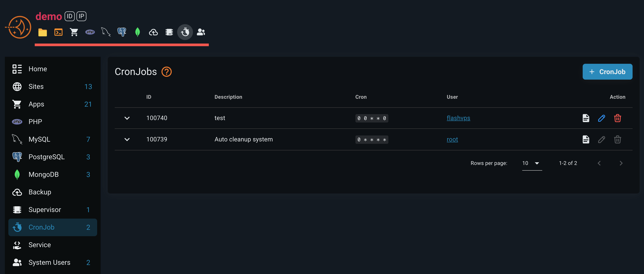The width and height of the screenshot is (644, 274).
Task: Expand row for cronjob 100740
Action: click(127, 118)
